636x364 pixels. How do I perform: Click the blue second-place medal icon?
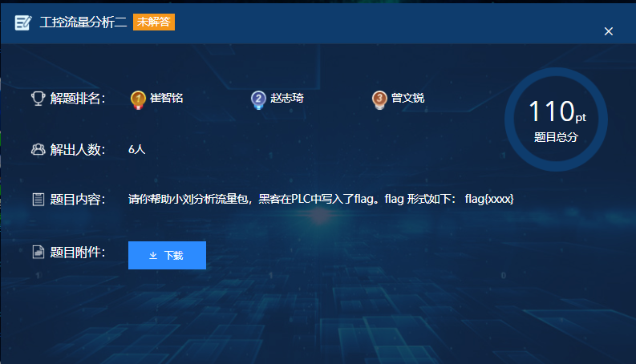coord(258,99)
